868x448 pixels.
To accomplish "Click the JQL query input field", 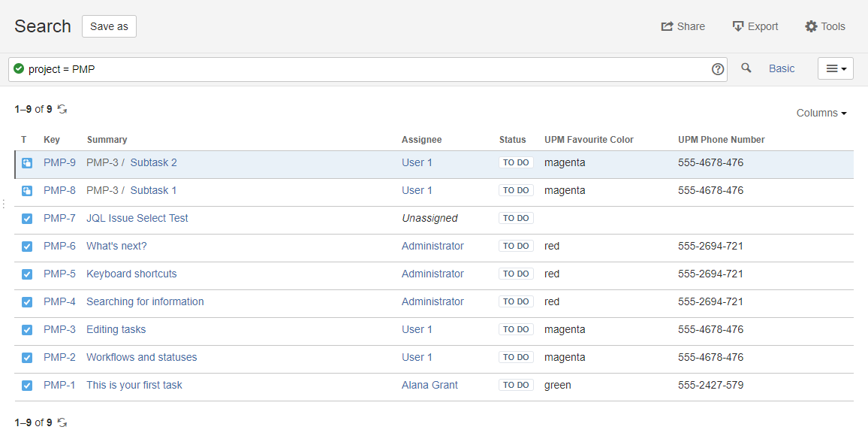I will point(360,69).
